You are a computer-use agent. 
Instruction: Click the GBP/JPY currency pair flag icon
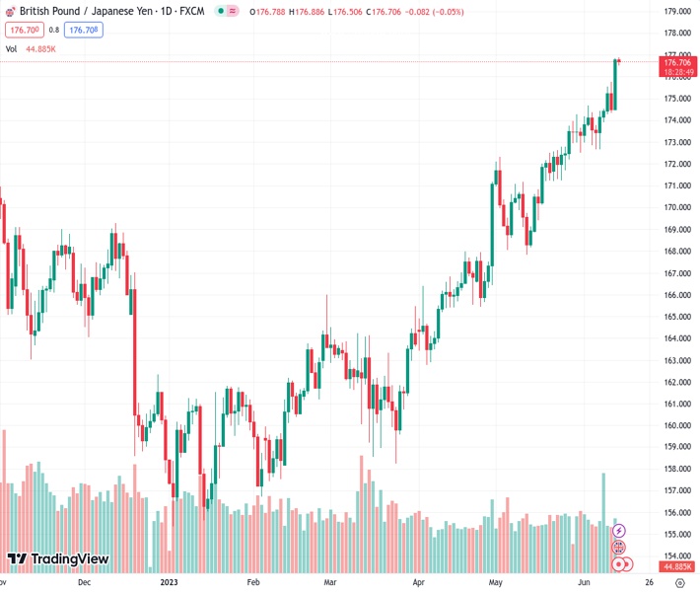point(11,11)
